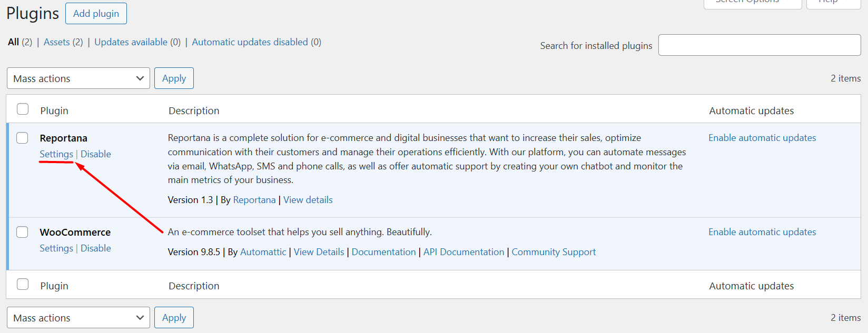Enable automatic updates for Reportana

coord(762,138)
